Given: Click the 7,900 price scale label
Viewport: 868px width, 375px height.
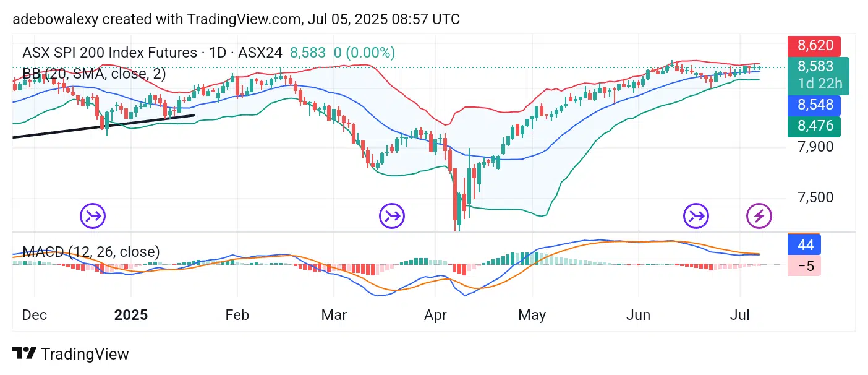Looking at the screenshot, I should pyautogui.click(x=815, y=147).
